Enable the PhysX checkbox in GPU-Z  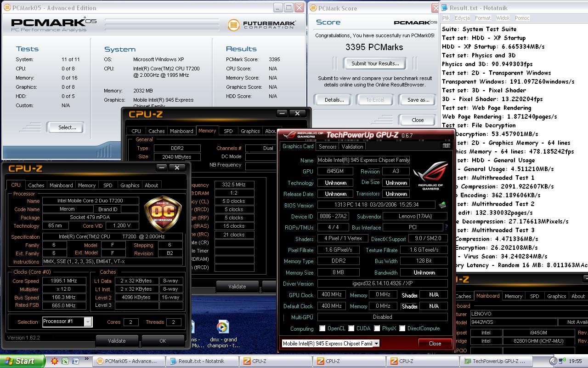(377, 328)
